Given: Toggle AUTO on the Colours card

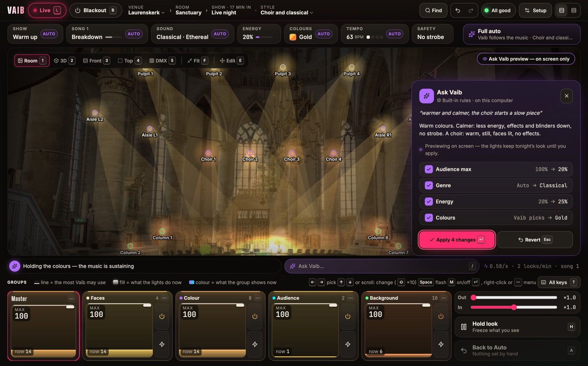Looking at the screenshot, I should (323, 34).
